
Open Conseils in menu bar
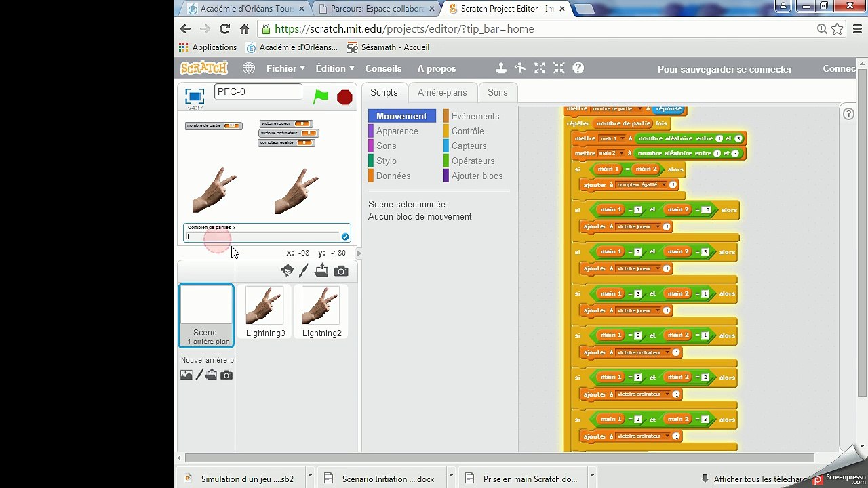(x=383, y=68)
